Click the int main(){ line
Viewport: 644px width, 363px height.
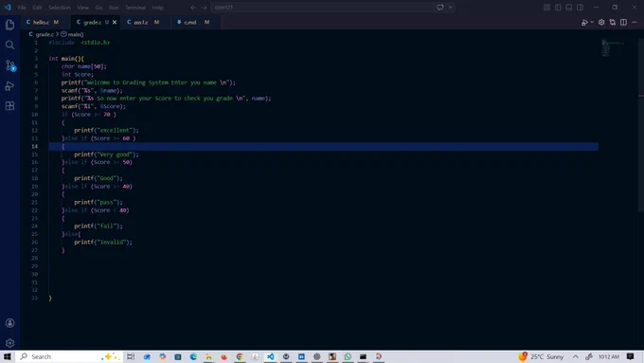click(66, 59)
